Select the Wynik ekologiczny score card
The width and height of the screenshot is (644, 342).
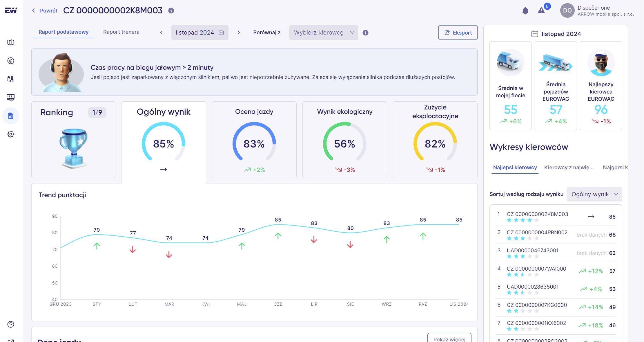(344, 140)
